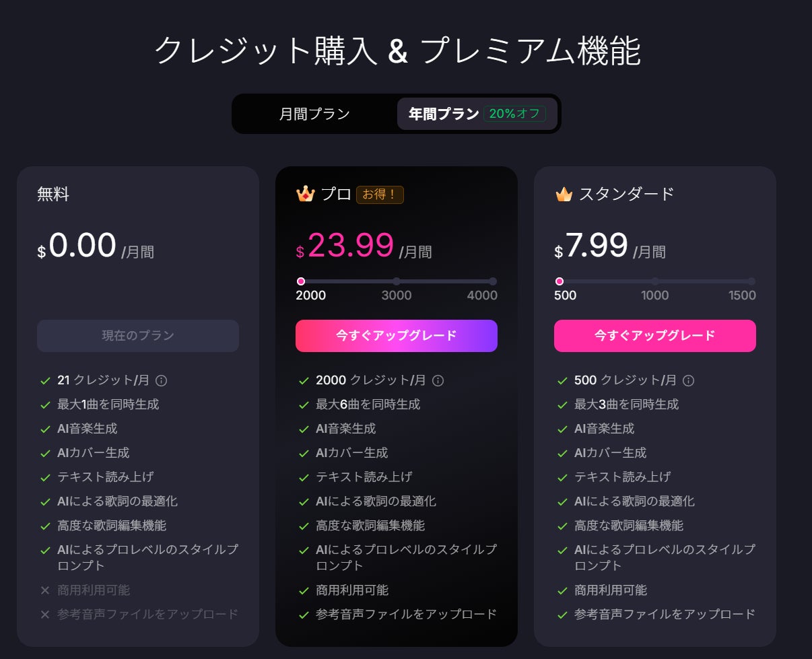The height and width of the screenshot is (659, 812).
Task: Click the 現在のプラン button
Action: tap(138, 336)
